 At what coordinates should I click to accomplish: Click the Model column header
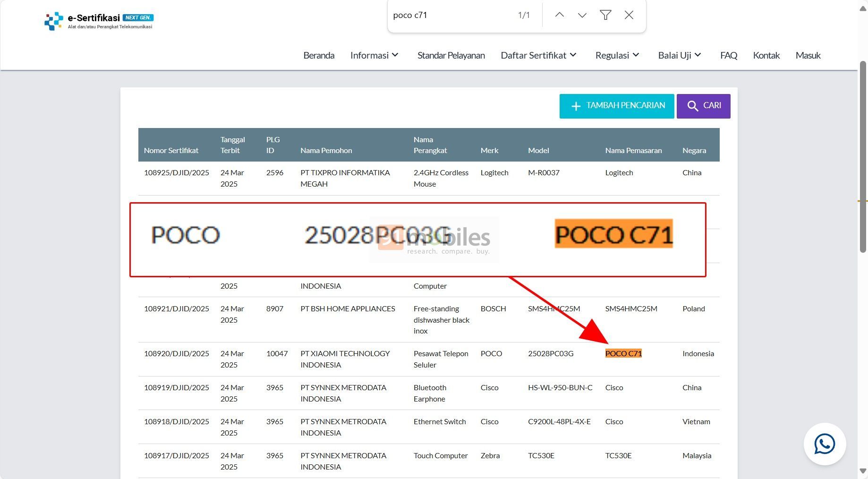538,150
